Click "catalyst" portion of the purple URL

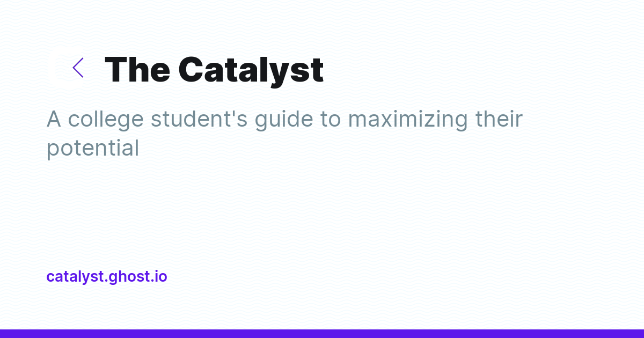(x=75, y=277)
